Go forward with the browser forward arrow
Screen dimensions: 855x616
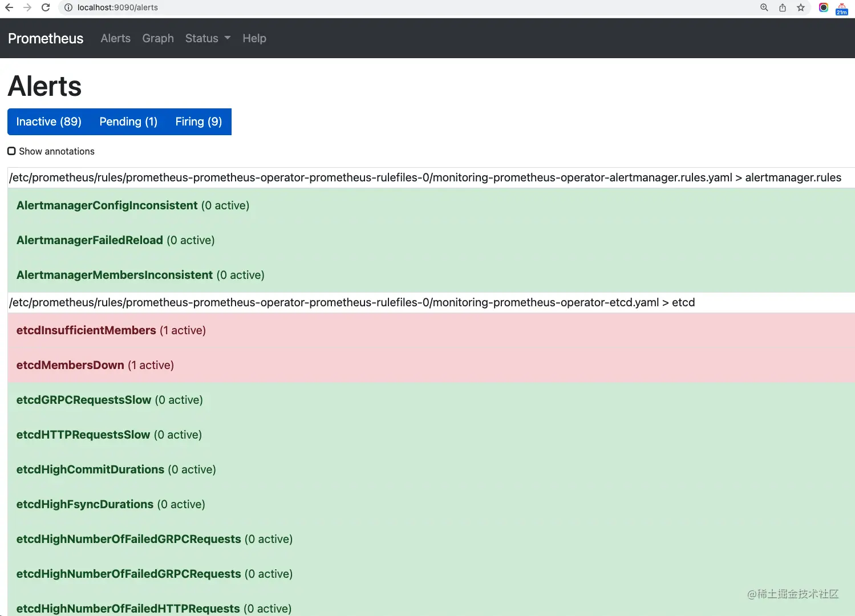point(27,7)
